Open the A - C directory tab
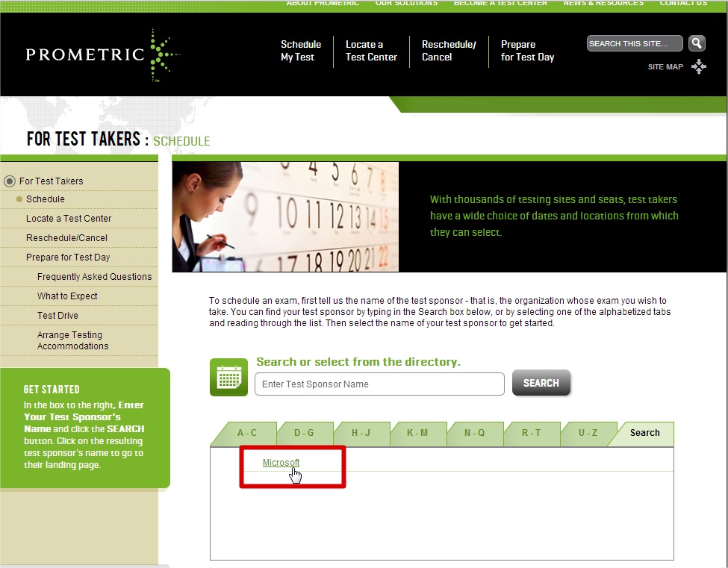This screenshot has height=568, width=728. pyautogui.click(x=247, y=433)
